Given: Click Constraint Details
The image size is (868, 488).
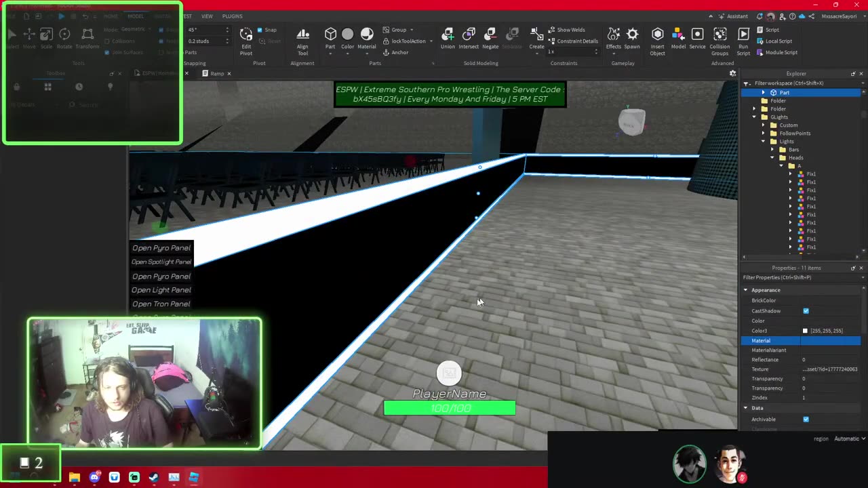Looking at the screenshot, I should (573, 41).
